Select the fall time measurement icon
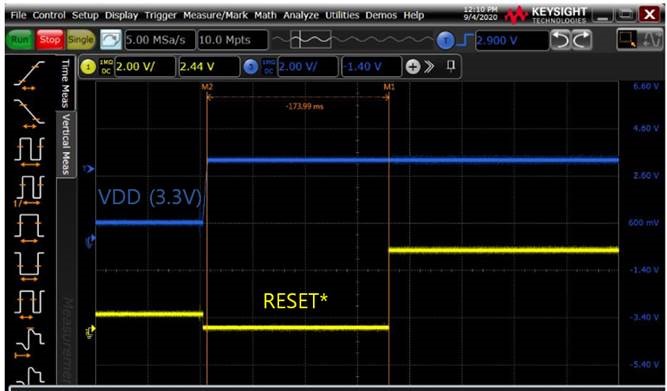 pyautogui.click(x=29, y=114)
